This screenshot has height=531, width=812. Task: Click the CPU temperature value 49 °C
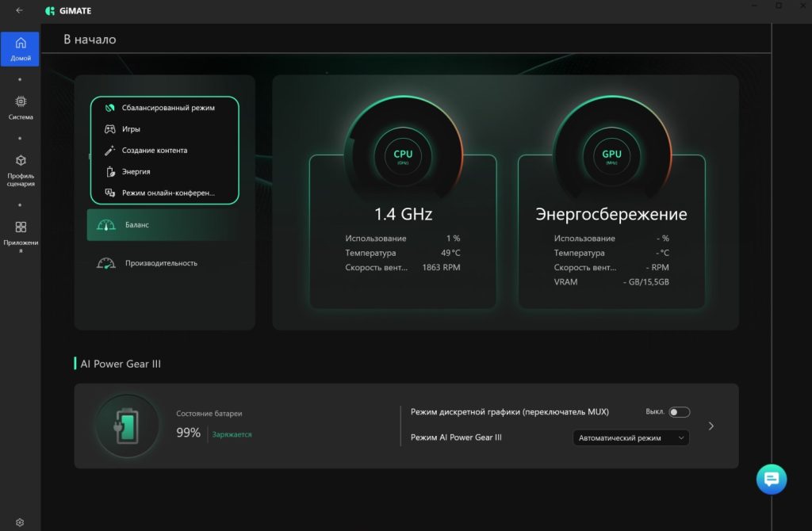coord(450,253)
